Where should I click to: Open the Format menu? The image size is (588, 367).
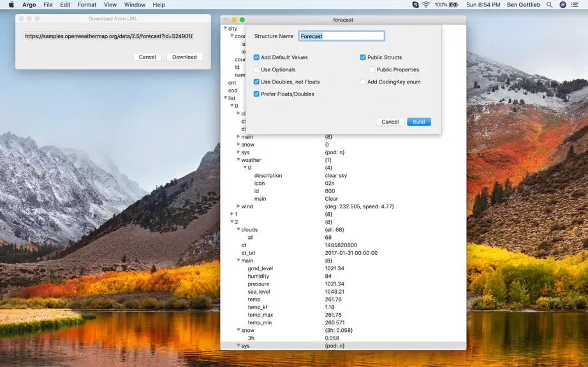click(x=87, y=4)
